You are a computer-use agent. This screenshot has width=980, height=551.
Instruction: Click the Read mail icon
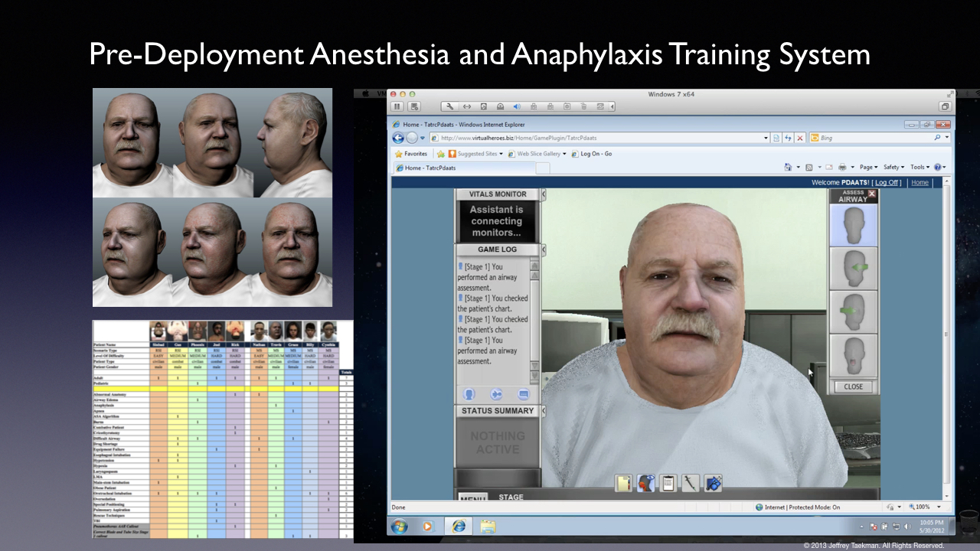coord(828,167)
